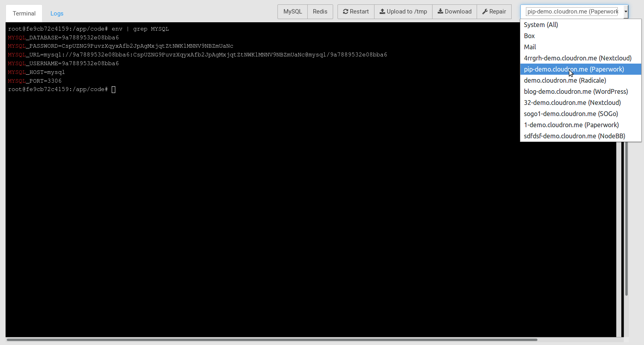Viewport: 644px width, 345px height.
Task: Select sdfdsf-demo.cloudron.me (NodeBB) option
Action: pyautogui.click(x=574, y=136)
